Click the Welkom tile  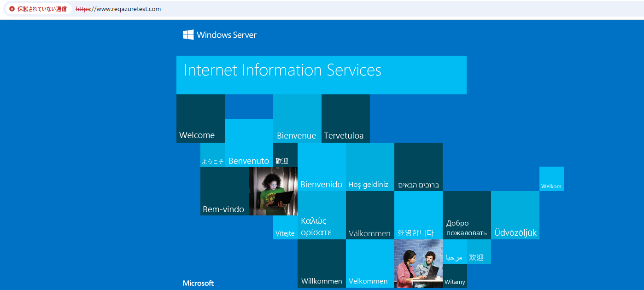pos(551,179)
